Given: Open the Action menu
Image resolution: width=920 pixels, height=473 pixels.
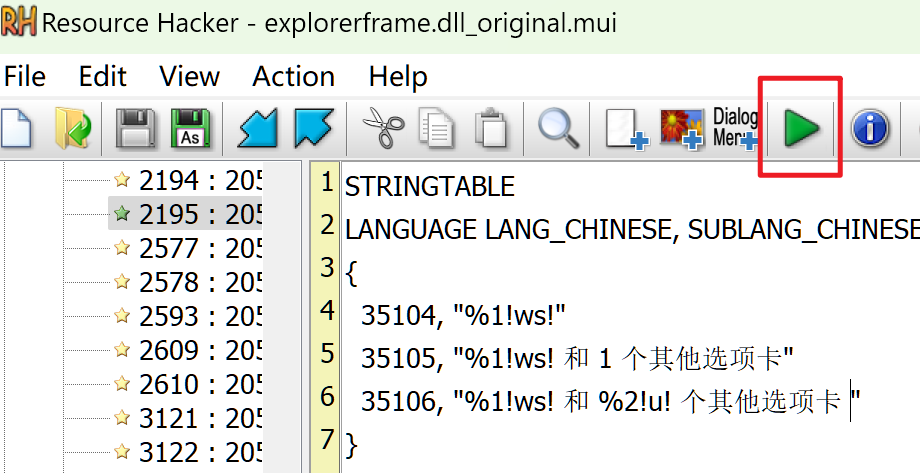Looking at the screenshot, I should coord(293,77).
